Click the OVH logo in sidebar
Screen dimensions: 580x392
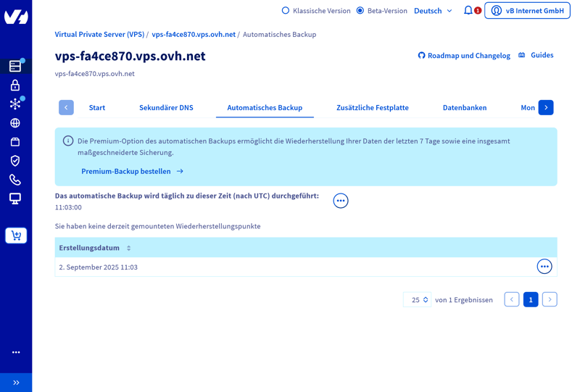[x=16, y=16]
